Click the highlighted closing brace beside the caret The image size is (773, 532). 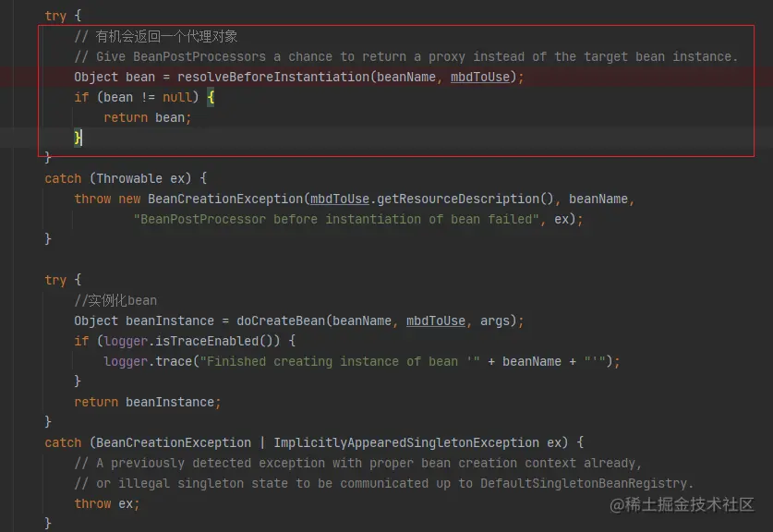(x=78, y=138)
